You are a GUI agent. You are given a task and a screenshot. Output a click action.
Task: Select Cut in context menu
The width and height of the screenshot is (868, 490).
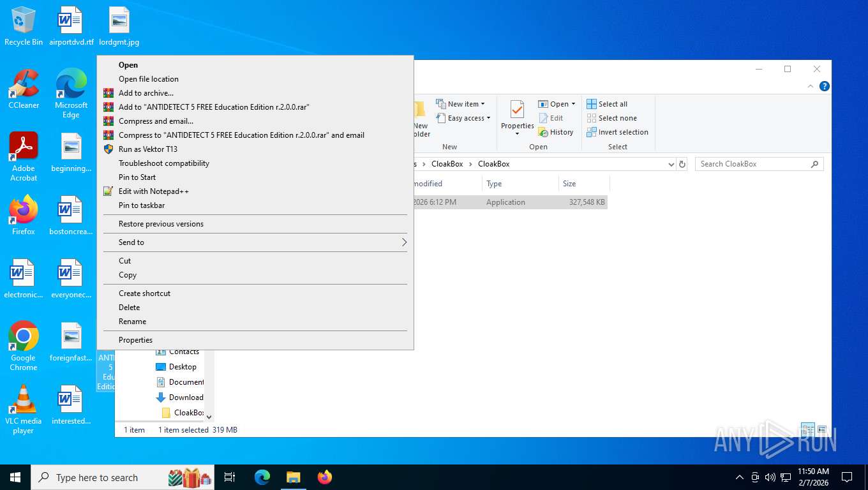pos(255,261)
